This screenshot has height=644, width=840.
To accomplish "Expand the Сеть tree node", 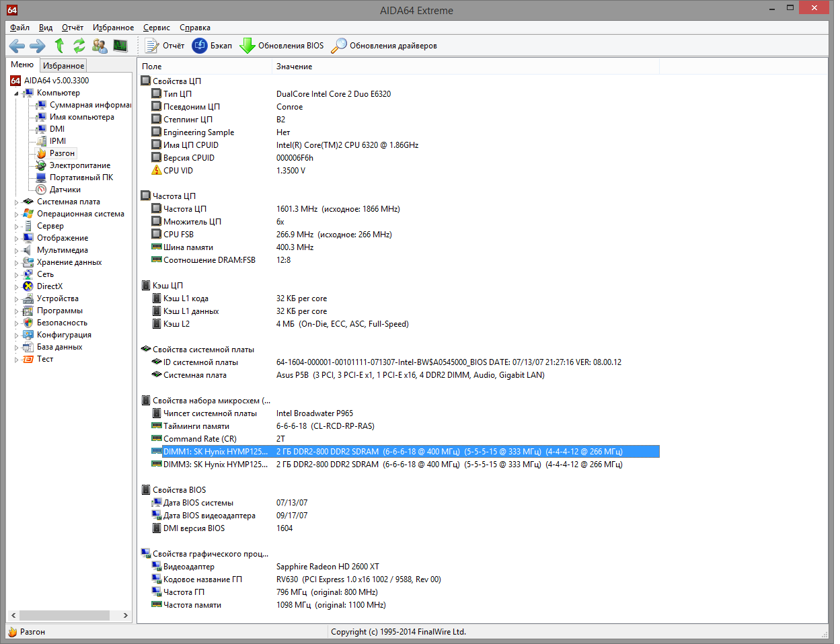I will 16,274.
